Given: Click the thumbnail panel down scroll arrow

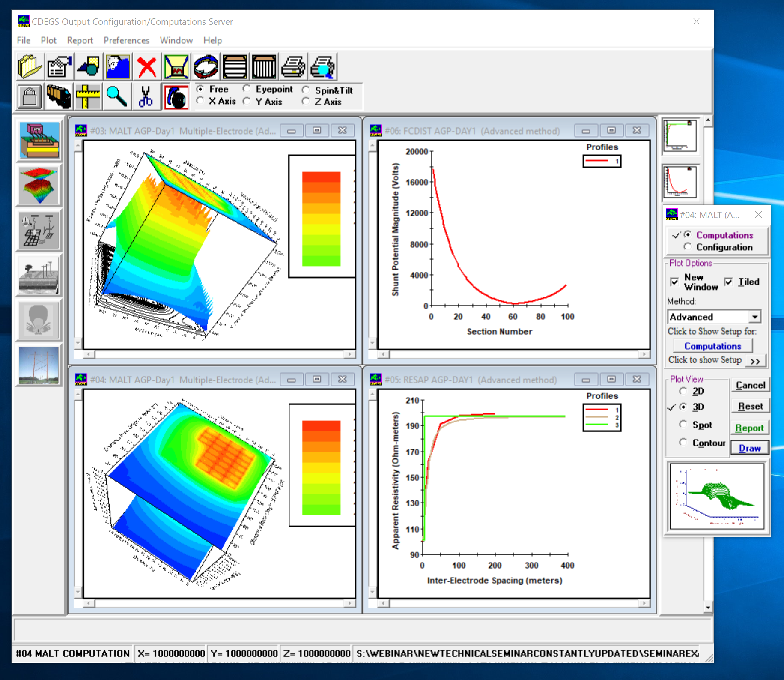Looking at the screenshot, I should click(x=708, y=607).
